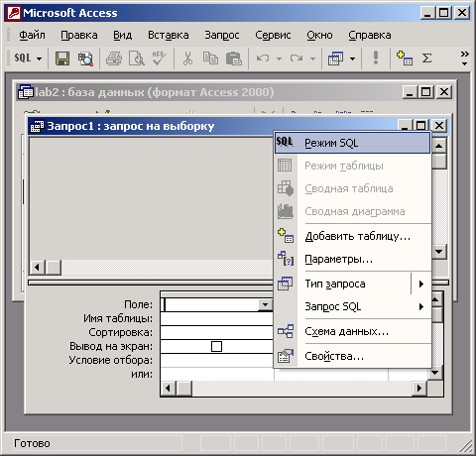Click the Условие отбора grid cell

[217, 360]
